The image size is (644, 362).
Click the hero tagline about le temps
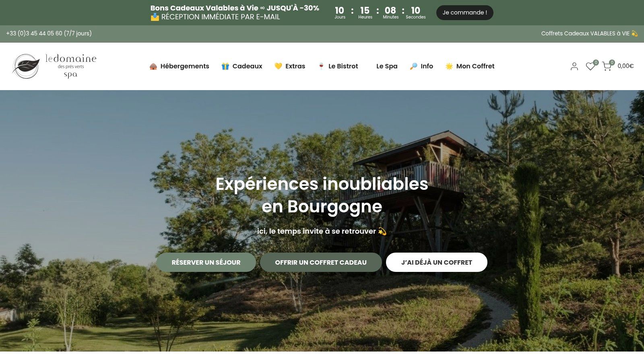tap(322, 231)
